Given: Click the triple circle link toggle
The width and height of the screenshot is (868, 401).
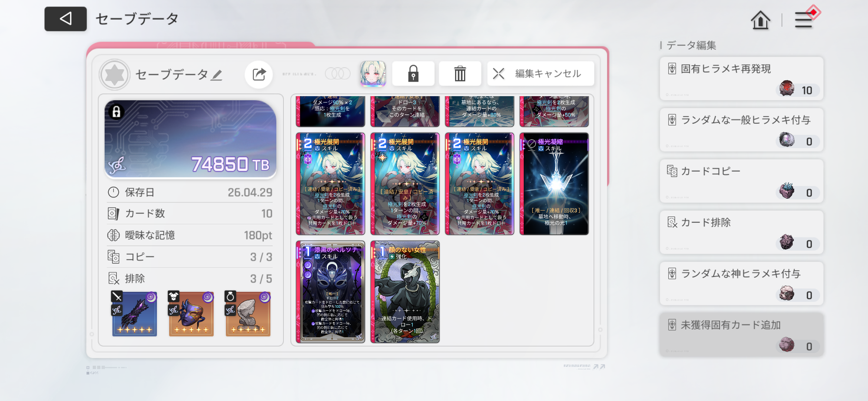Looking at the screenshot, I should (x=338, y=74).
